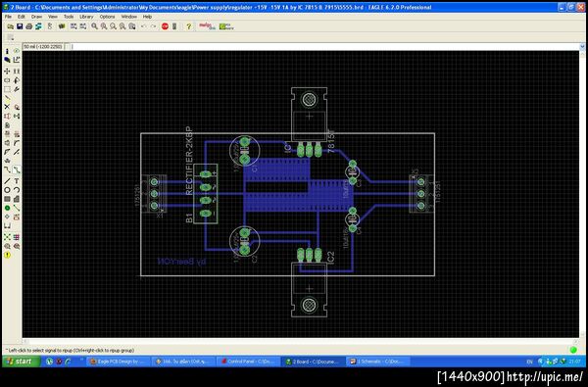Viewport: 588px width, 387px height.
Task: Click the command line input field
Action: (324, 47)
